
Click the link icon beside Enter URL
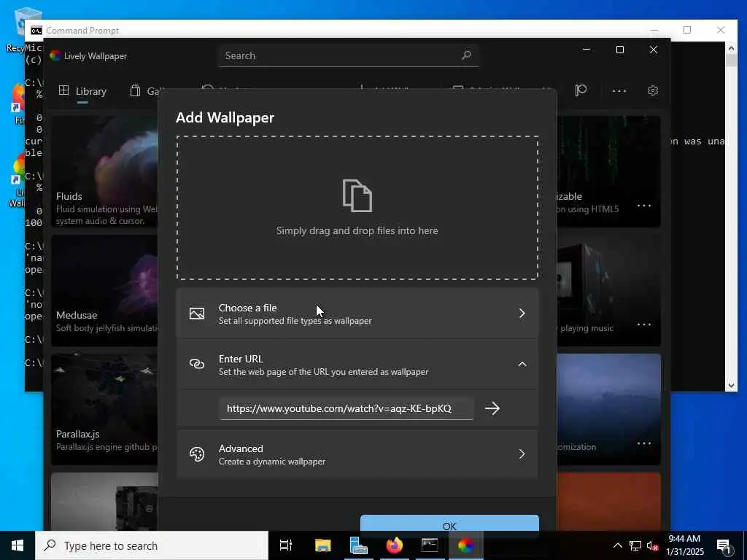click(197, 365)
